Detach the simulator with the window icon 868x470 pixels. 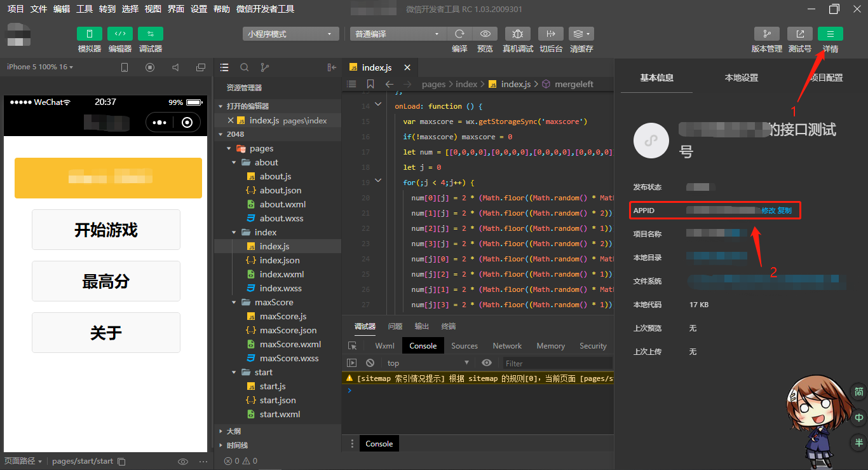[201, 67]
